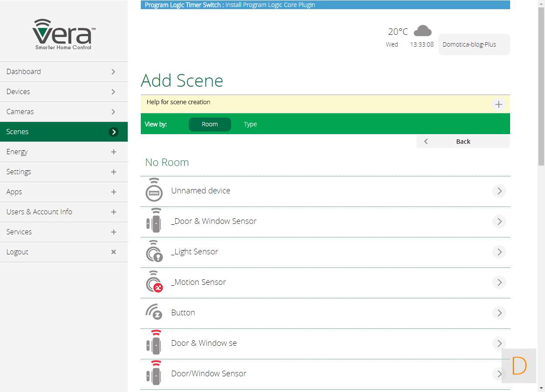
Task: Switch view to Type
Action: 250,124
